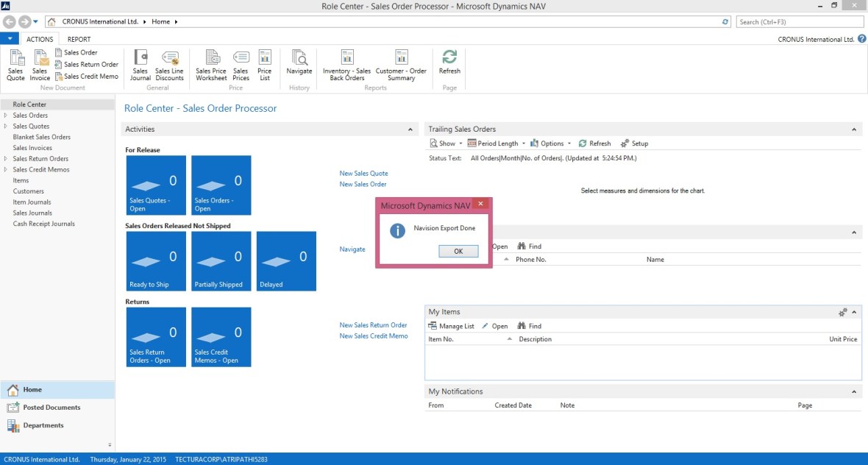The image size is (868, 465).
Task: Open Posted Documents in navigation pane
Action: point(51,408)
